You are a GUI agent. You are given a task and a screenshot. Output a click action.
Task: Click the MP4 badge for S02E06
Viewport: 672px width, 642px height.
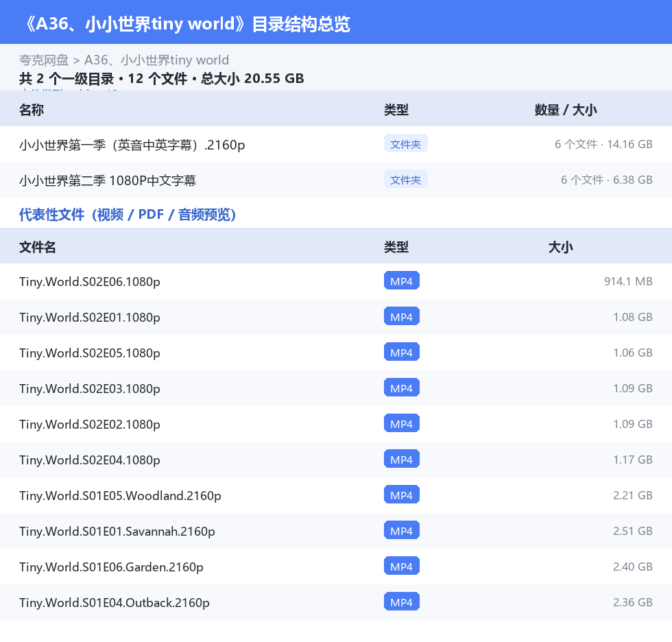tap(402, 281)
